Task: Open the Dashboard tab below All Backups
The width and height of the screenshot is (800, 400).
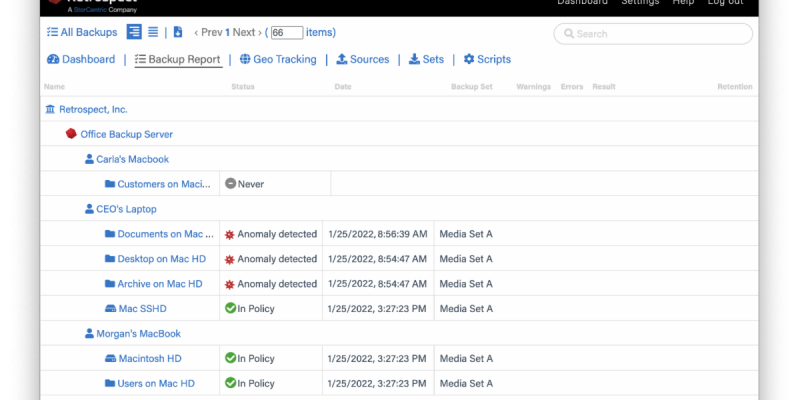Action: coord(81,59)
